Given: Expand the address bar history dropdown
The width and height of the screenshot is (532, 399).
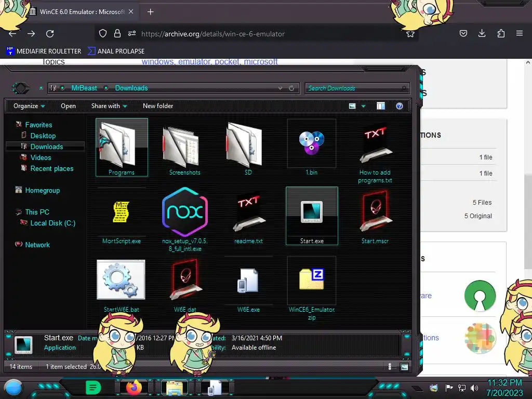Looking at the screenshot, I should click(280, 88).
